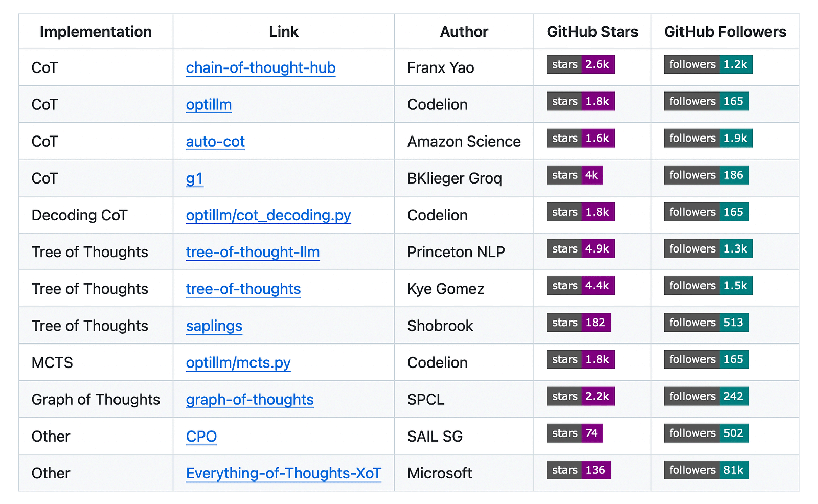Screen dimensions: 818x504
Task: Click the followers 1.9k badge
Action: (708, 139)
